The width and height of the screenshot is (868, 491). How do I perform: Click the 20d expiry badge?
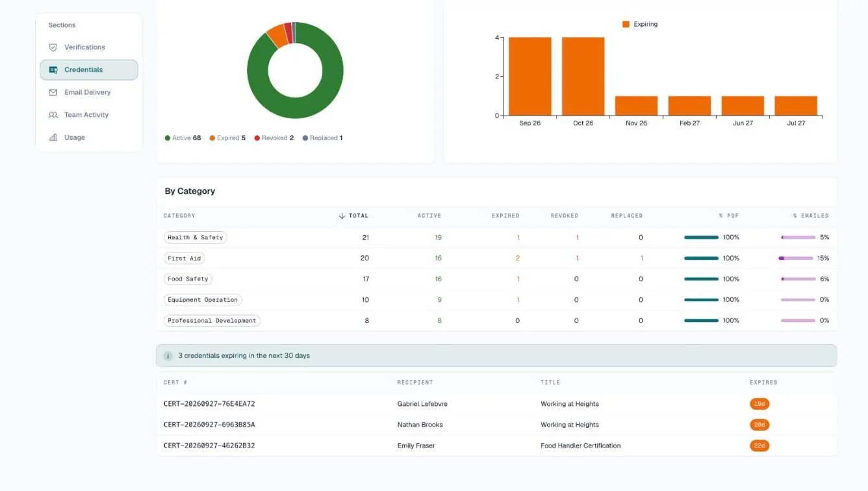click(759, 425)
